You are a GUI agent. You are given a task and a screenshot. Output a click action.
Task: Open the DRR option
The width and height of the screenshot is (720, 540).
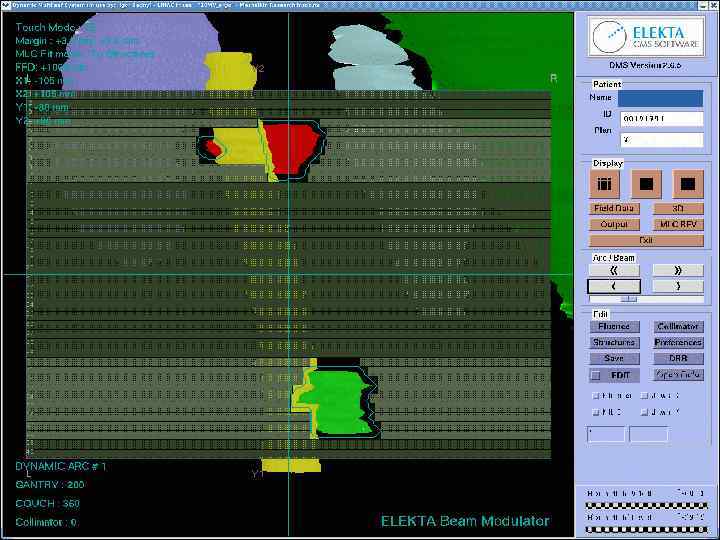pos(678,359)
